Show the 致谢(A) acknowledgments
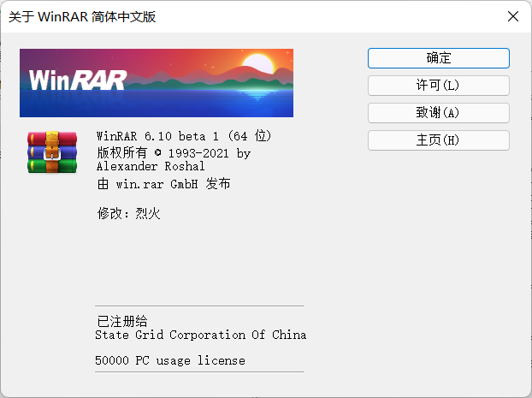 pos(438,113)
